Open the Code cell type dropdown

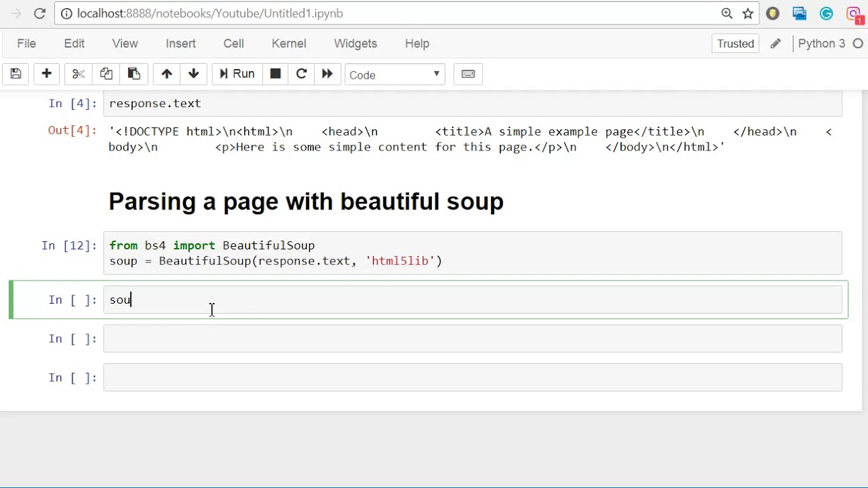pyautogui.click(x=395, y=75)
